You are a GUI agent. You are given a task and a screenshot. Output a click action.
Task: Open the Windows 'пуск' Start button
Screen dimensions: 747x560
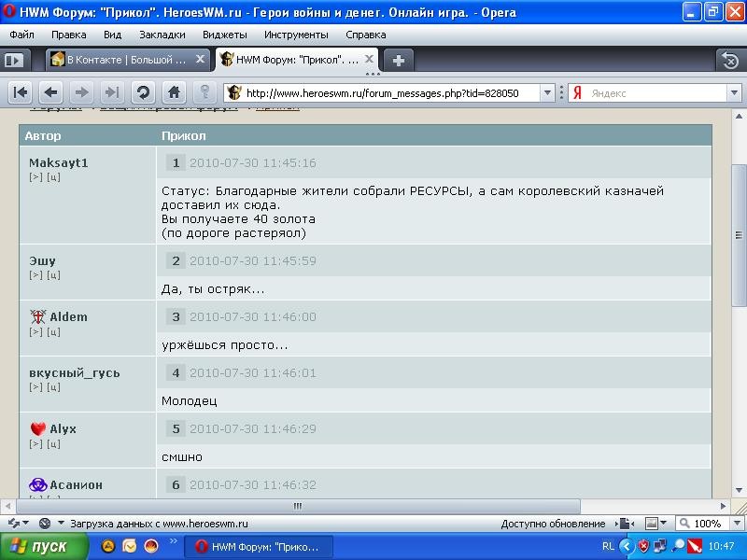point(39,547)
